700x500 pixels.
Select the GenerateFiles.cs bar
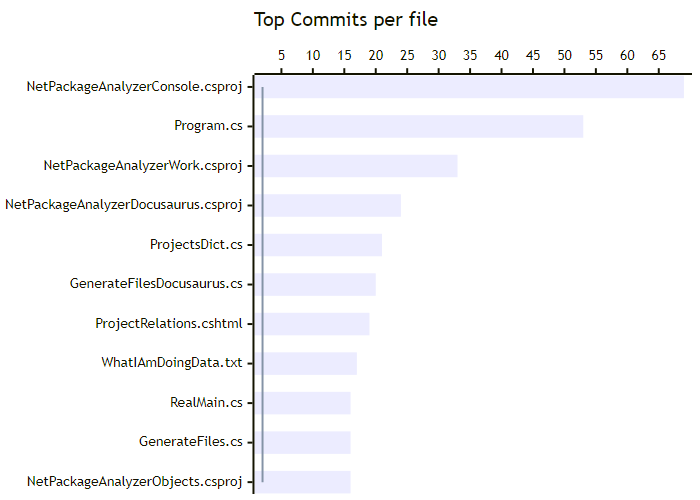[x=302, y=442]
